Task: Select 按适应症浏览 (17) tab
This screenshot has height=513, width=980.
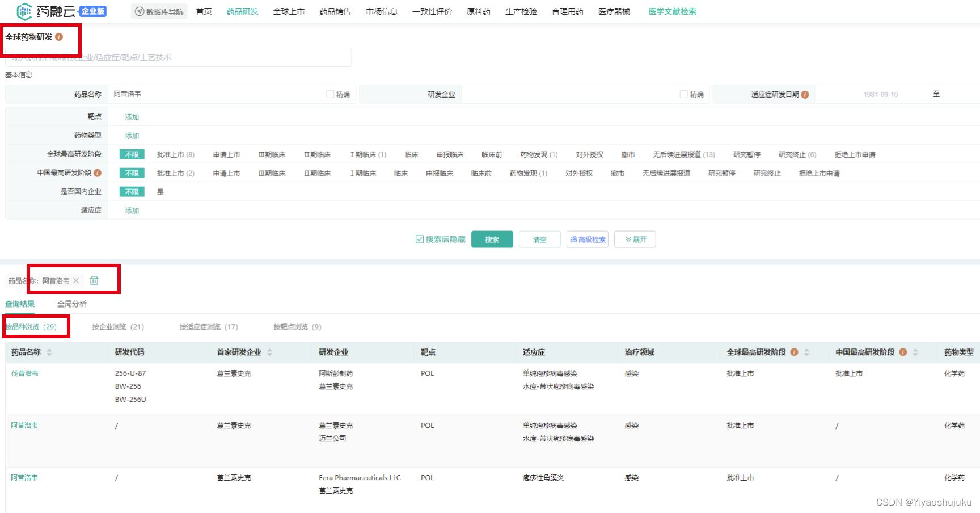Action: [x=209, y=327]
